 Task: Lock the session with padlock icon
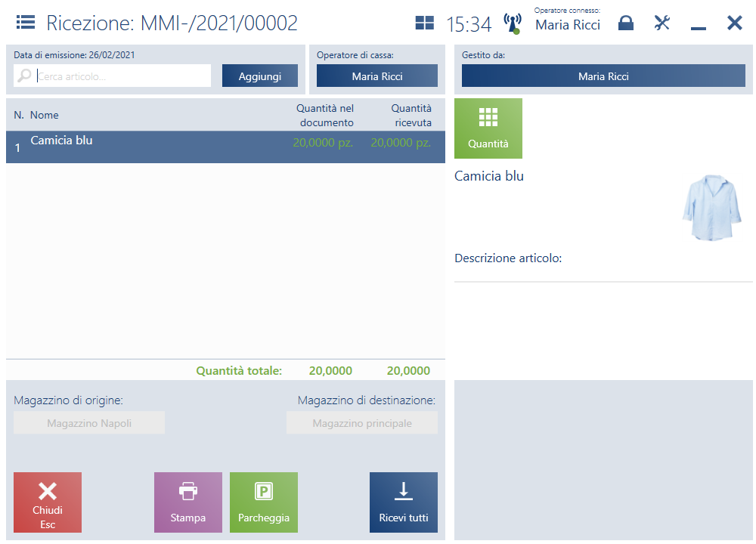coord(626,23)
